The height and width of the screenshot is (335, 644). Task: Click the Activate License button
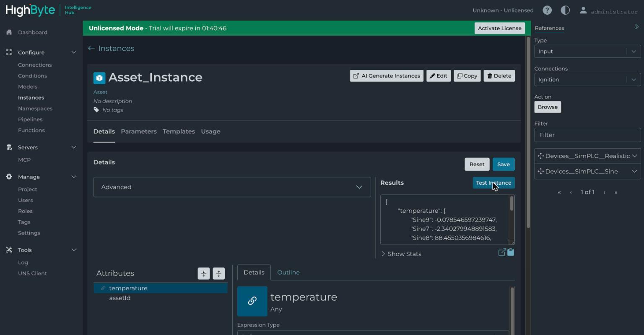pos(500,28)
